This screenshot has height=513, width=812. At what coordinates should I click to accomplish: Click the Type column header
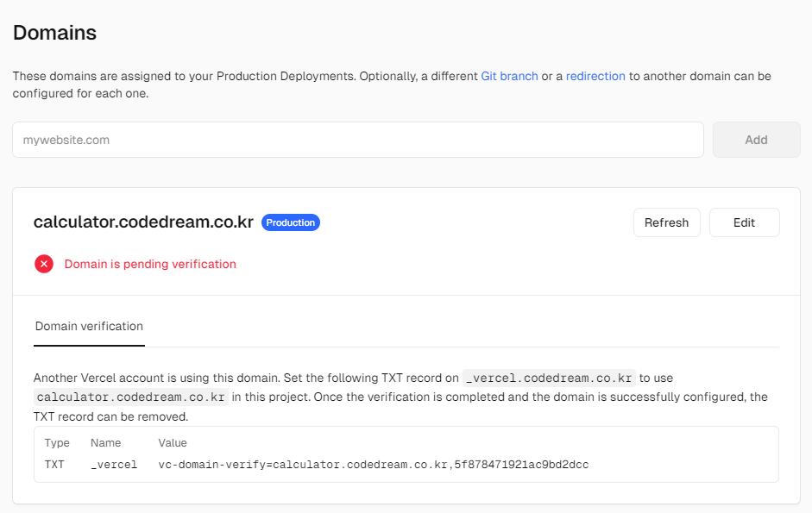pos(57,442)
